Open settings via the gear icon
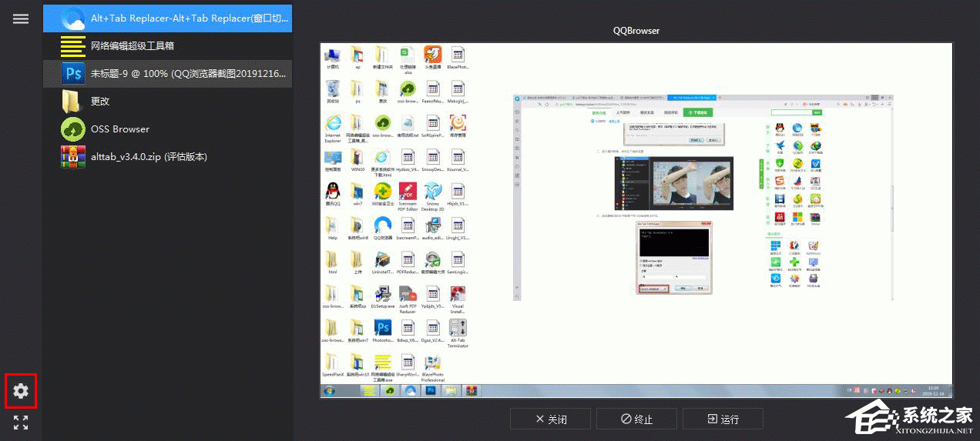Viewport: 980px width, 441px height. pyautogui.click(x=21, y=391)
